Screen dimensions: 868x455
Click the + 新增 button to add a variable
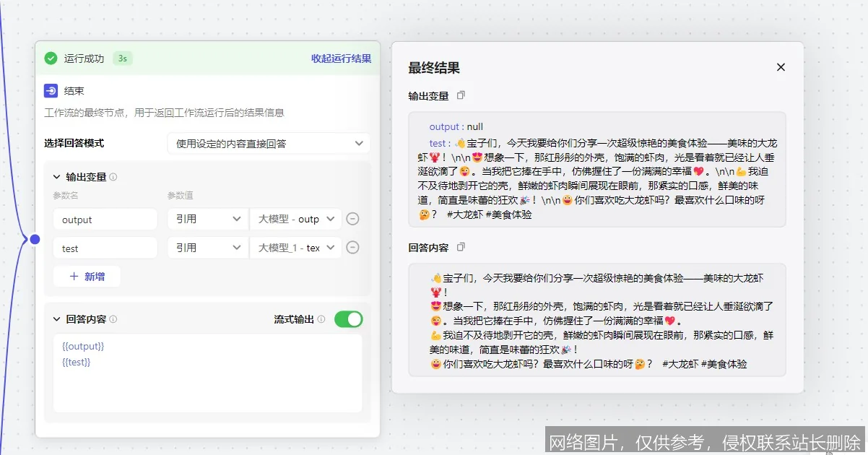87,276
